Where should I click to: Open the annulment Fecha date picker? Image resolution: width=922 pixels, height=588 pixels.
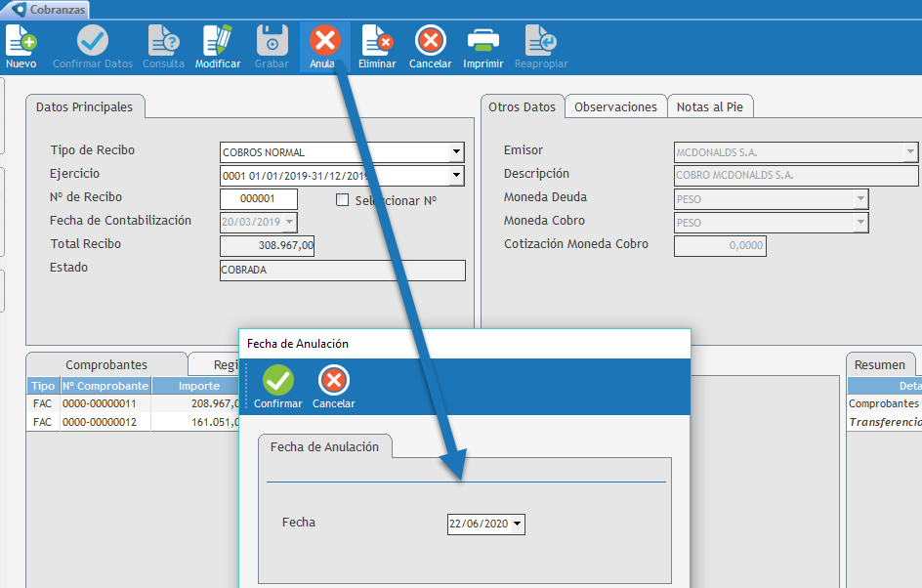517,525
